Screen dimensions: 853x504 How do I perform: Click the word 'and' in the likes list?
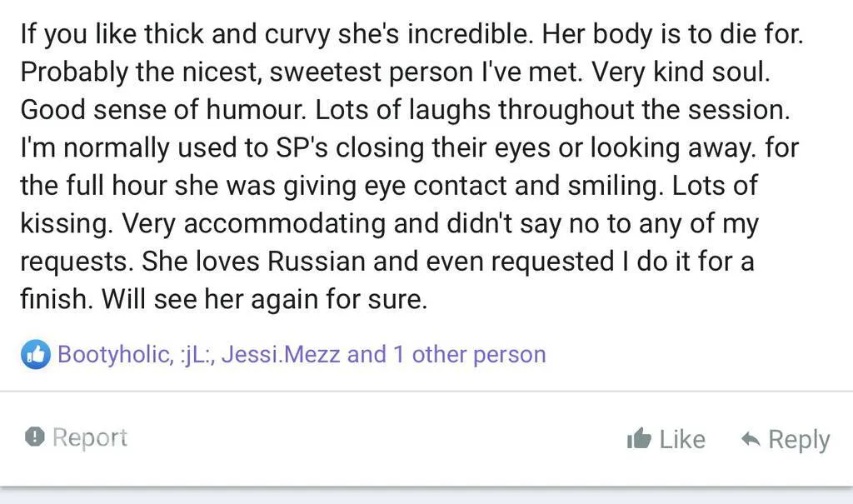pyautogui.click(x=367, y=354)
